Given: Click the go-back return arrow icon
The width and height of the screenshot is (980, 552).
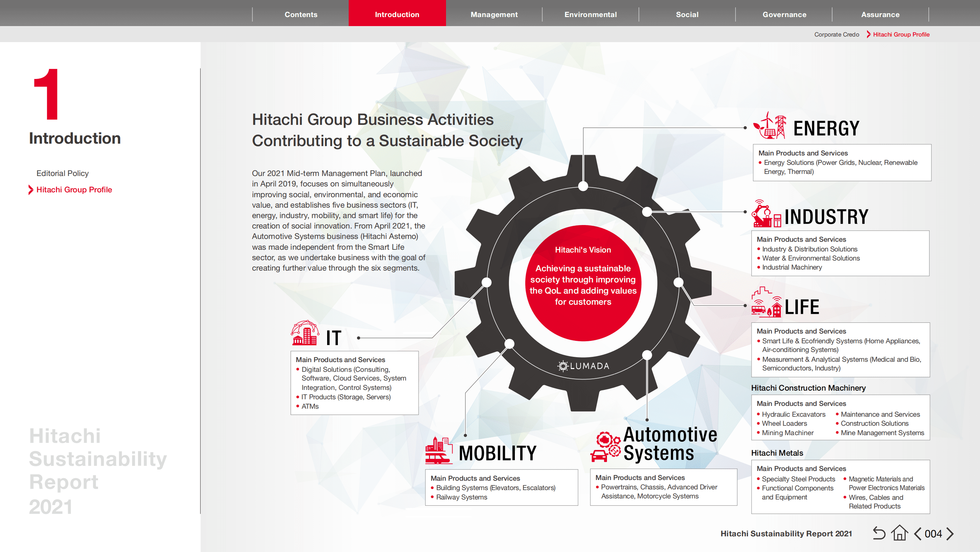Looking at the screenshot, I should tap(879, 533).
